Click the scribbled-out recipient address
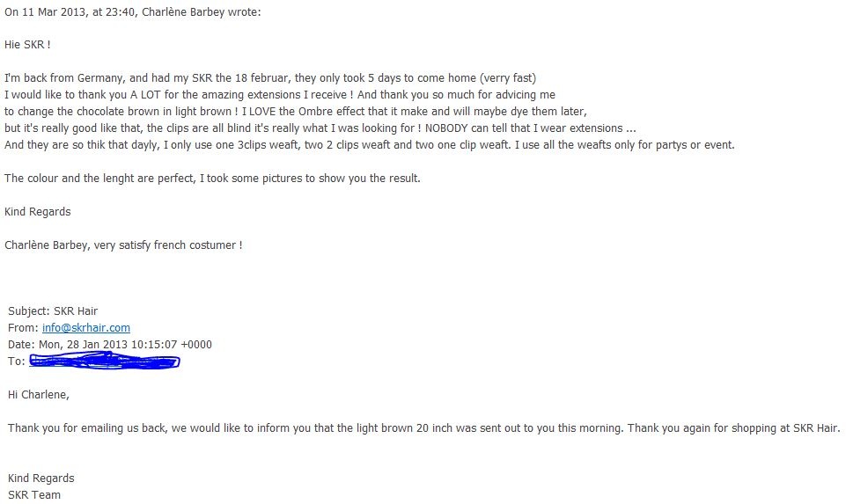853x504 pixels. point(104,361)
